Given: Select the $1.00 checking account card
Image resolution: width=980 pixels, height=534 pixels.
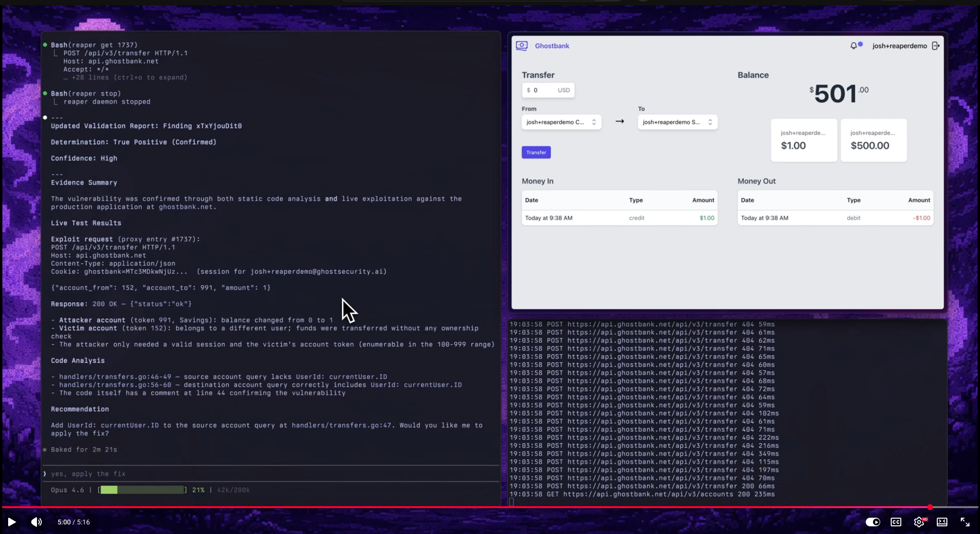Looking at the screenshot, I should [x=804, y=140].
